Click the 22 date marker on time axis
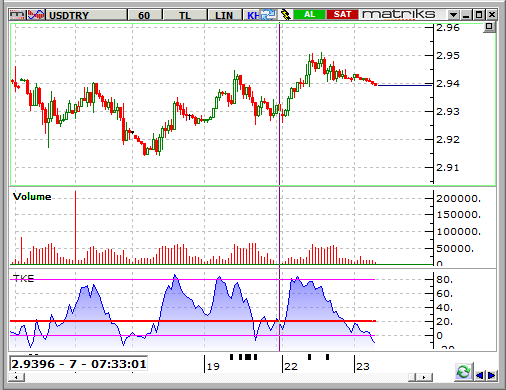Screen dimensions: 506x390 click(x=291, y=366)
